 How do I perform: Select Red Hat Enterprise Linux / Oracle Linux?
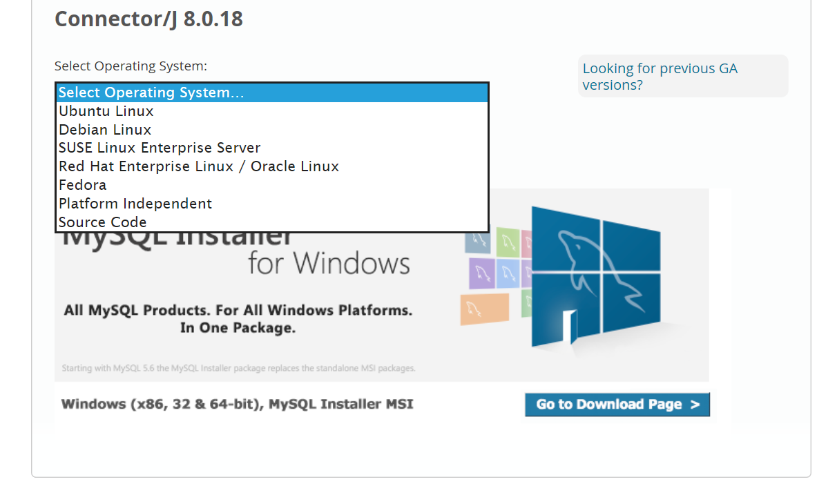pos(271,166)
